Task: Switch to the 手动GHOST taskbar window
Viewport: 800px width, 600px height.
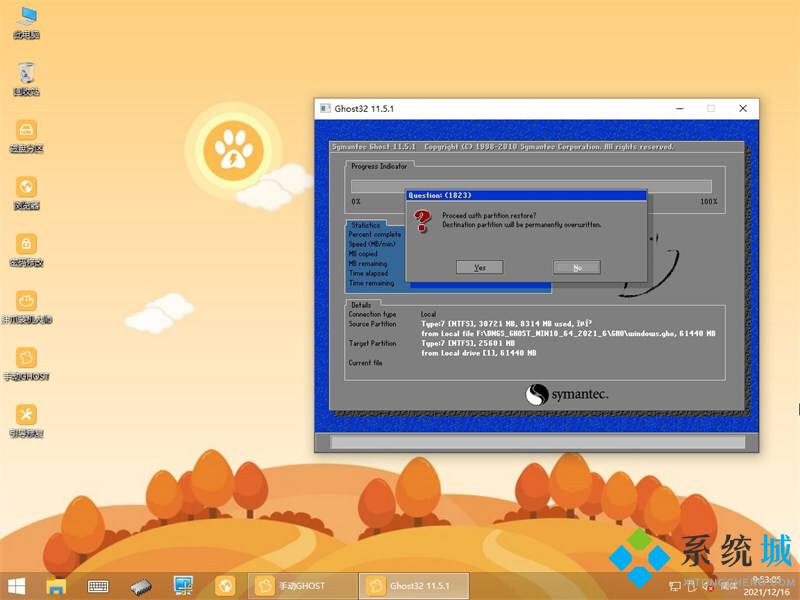Action: (x=302, y=586)
